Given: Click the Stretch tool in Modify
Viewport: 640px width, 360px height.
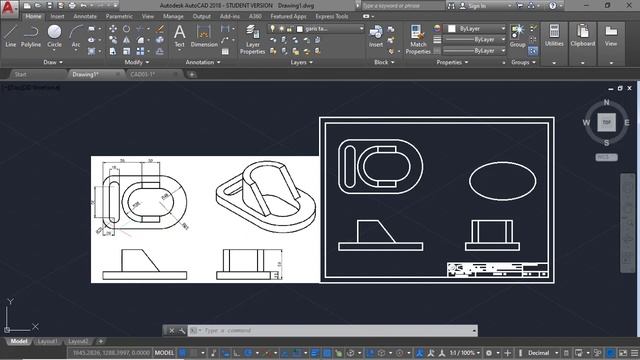Looking at the screenshot, I should (x=113, y=51).
